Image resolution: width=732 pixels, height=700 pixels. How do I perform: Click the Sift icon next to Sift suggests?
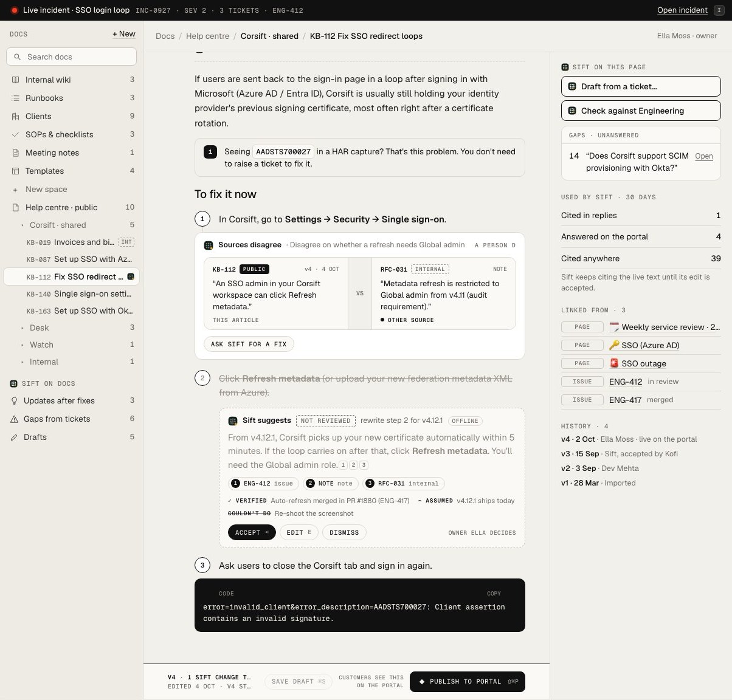tap(232, 420)
